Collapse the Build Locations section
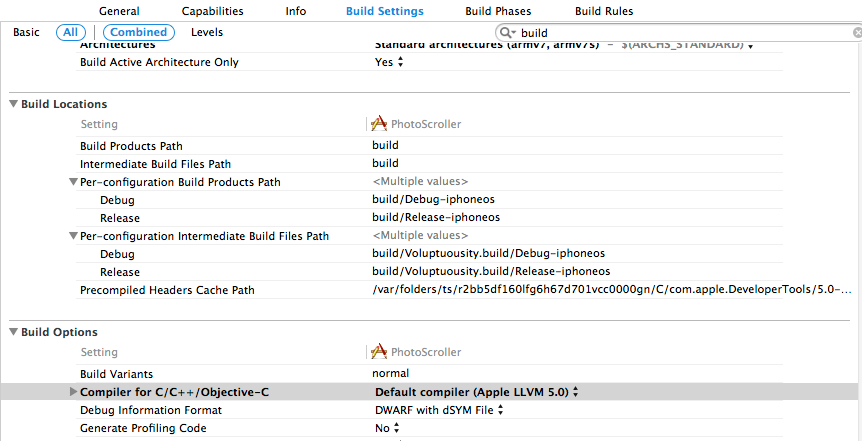Image resolution: width=862 pixels, height=441 pixels. (14, 104)
